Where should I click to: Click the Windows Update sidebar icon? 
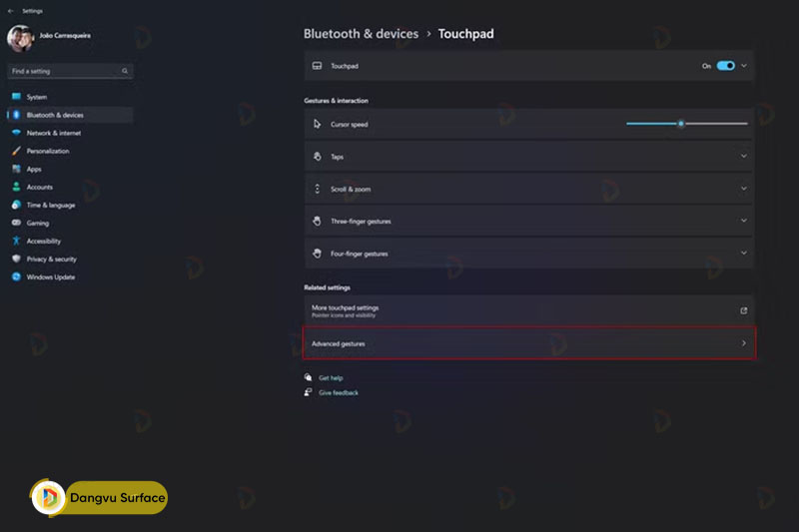click(16, 277)
